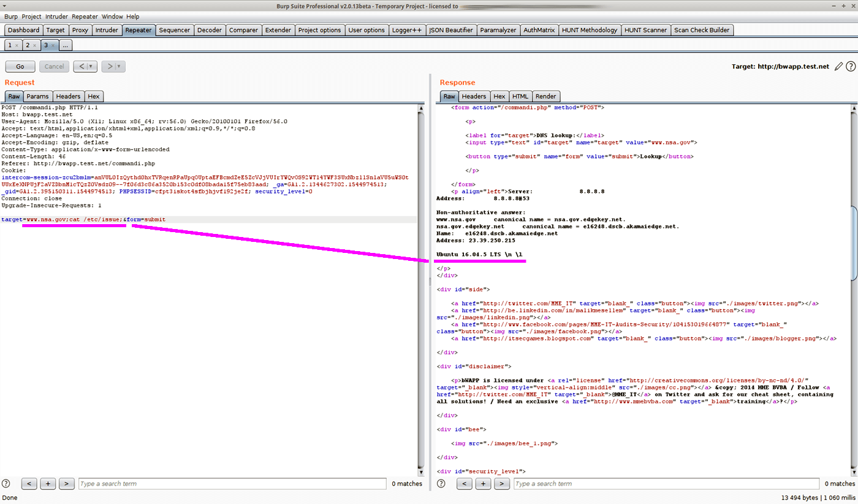The height and width of the screenshot is (504, 858).
Task: Click POST /commandi.php request line
Action: point(48,107)
